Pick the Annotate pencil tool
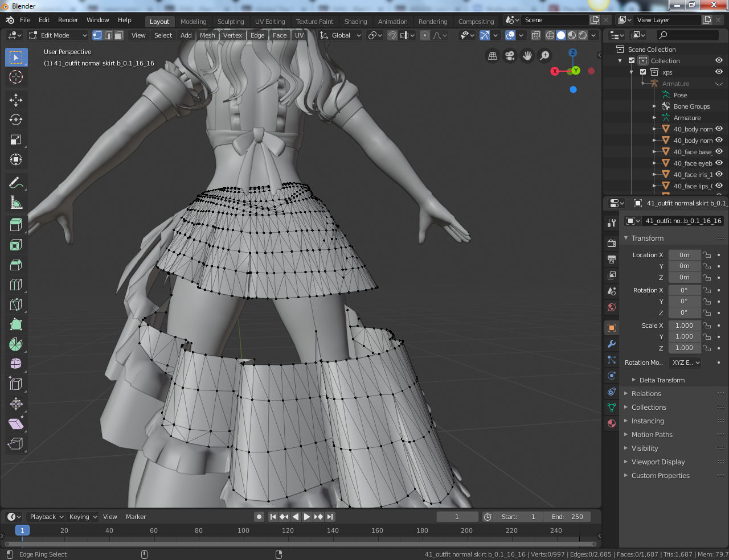The height and width of the screenshot is (560, 729). (x=16, y=183)
